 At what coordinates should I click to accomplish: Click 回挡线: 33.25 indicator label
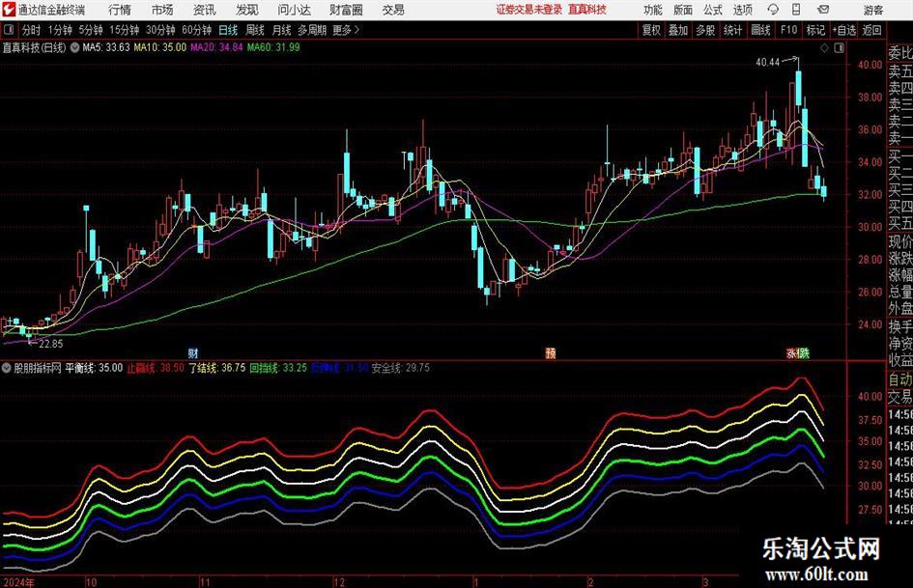[x=278, y=368]
